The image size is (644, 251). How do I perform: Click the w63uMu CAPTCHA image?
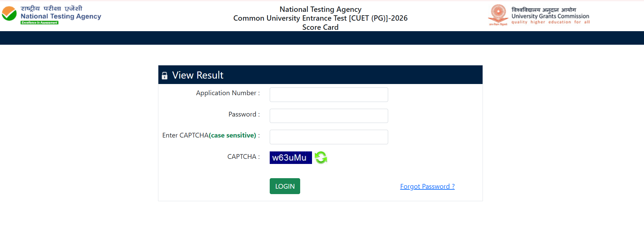click(291, 158)
